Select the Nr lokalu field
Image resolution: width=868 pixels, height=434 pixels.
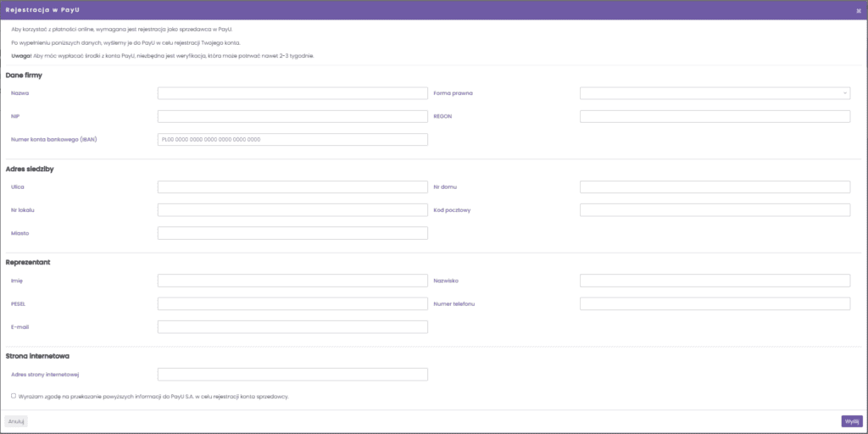tap(292, 210)
